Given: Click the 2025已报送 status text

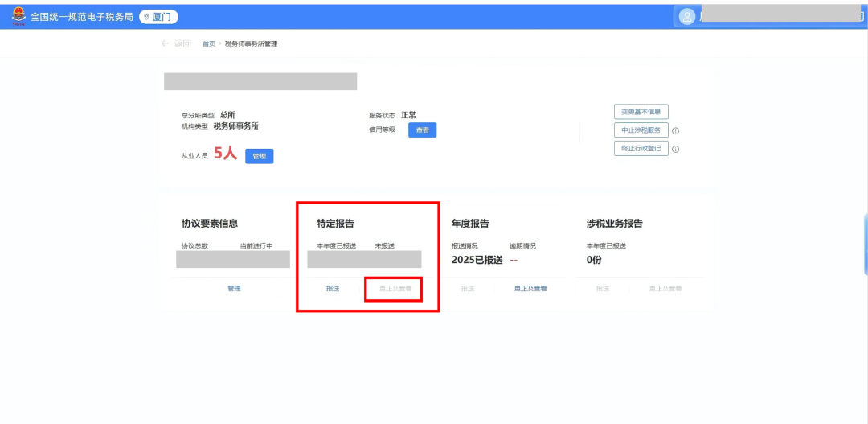Looking at the screenshot, I should [x=477, y=260].
